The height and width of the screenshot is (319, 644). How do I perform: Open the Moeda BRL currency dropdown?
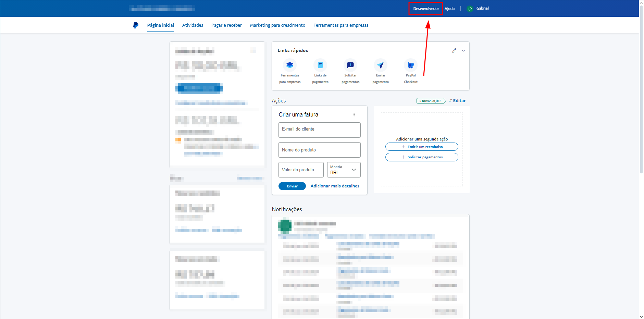click(x=344, y=170)
